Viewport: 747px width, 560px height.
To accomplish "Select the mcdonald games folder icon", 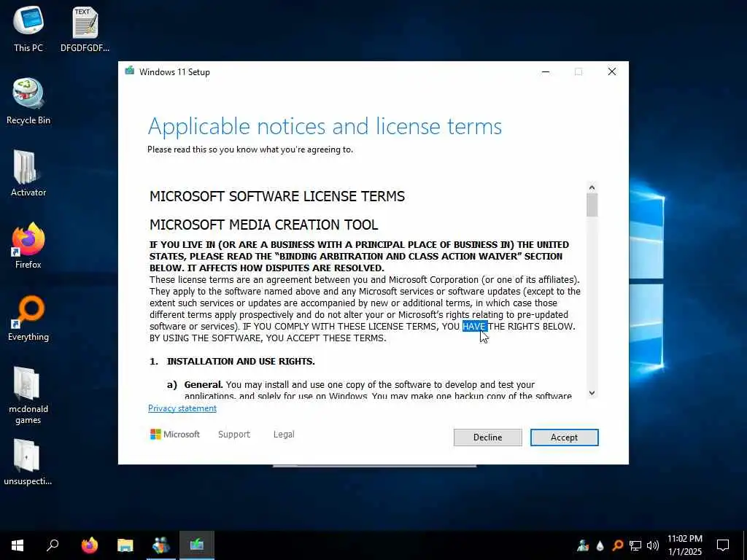I will point(28,395).
